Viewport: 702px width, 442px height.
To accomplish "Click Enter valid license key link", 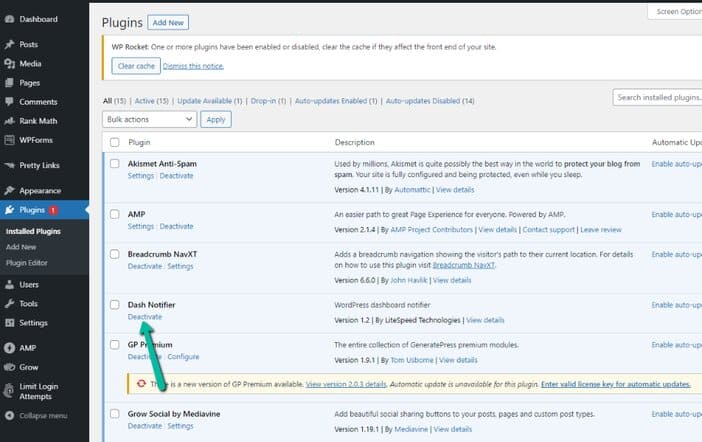I will [615, 384].
